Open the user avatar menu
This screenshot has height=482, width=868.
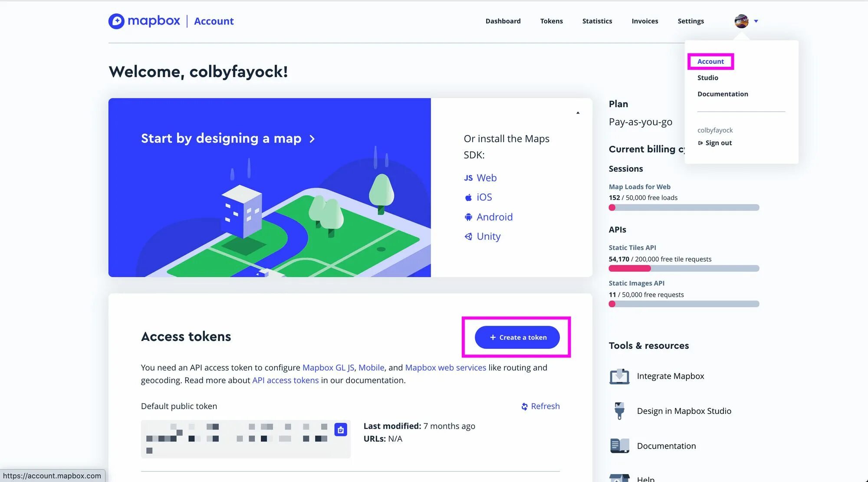741,21
